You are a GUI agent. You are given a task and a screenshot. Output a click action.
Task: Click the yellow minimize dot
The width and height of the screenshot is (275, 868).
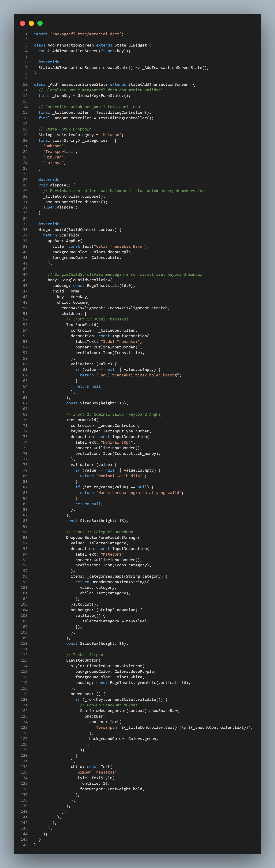[31, 23]
